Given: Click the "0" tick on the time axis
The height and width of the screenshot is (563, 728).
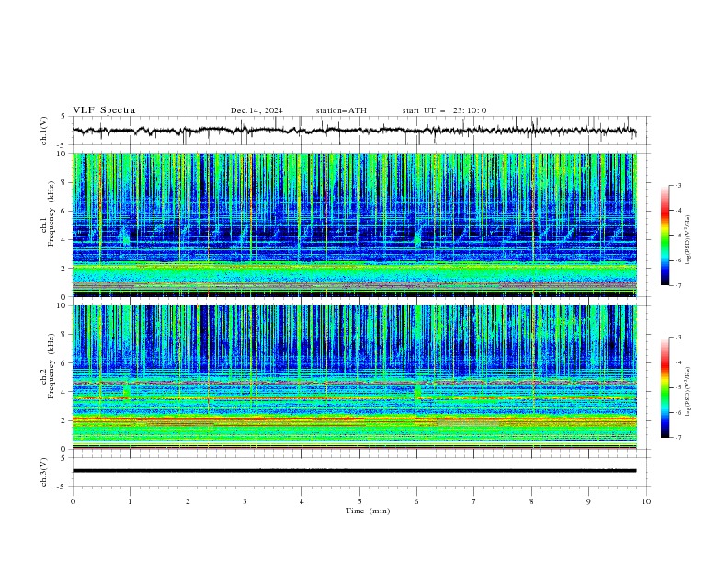Looking at the screenshot, I should click(x=73, y=501).
